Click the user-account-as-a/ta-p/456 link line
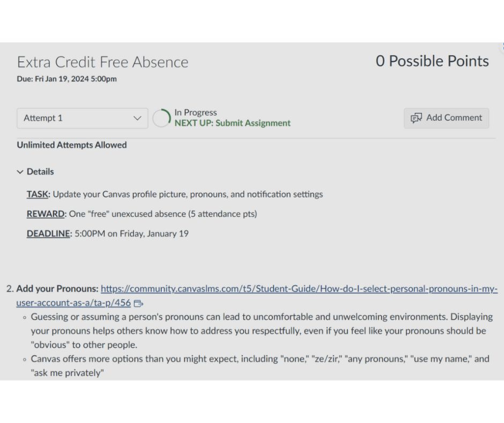This screenshot has width=504, height=423. tap(73, 303)
